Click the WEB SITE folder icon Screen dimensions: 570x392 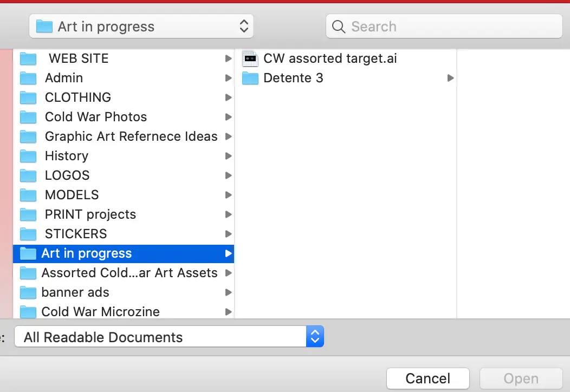pyautogui.click(x=28, y=58)
